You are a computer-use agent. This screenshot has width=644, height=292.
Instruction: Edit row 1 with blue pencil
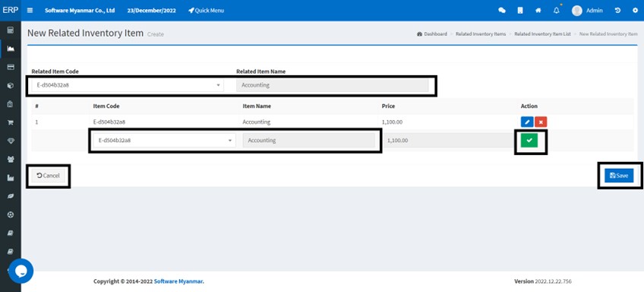[527, 122]
